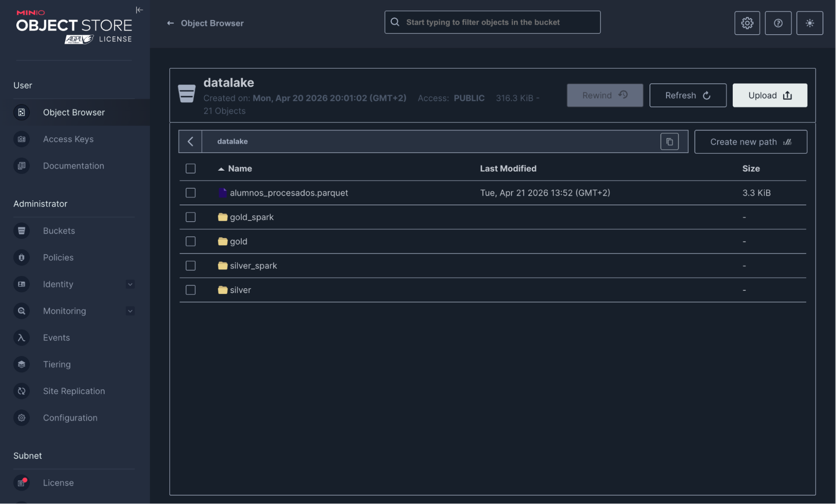Click the Rewind button
The width and height of the screenshot is (836, 504).
coord(605,95)
